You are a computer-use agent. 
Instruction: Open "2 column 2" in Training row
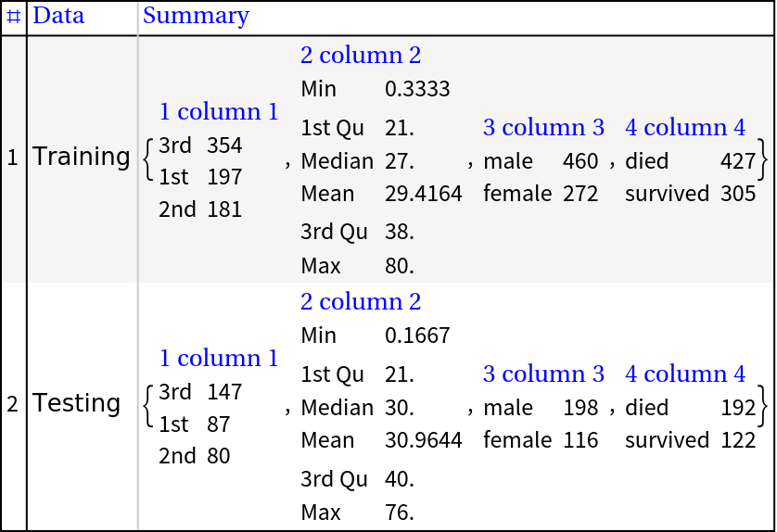(361, 55)
